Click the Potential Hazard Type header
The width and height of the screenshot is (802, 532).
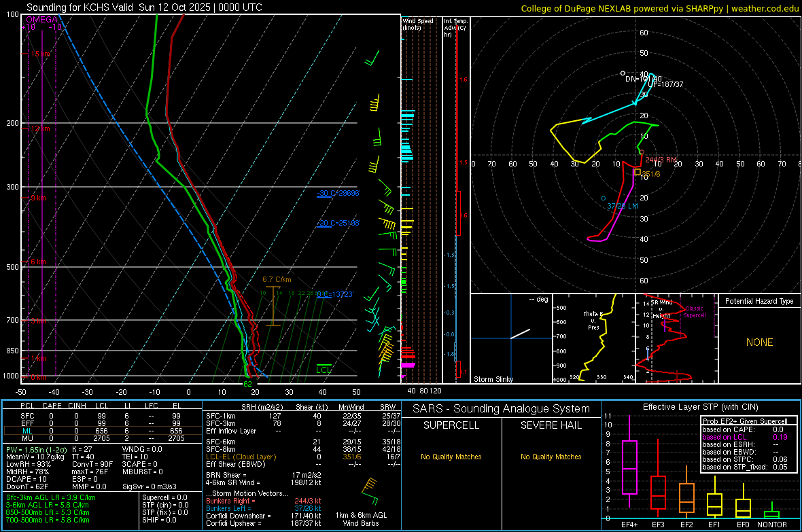pyautogui.click(x=759, y=301)
